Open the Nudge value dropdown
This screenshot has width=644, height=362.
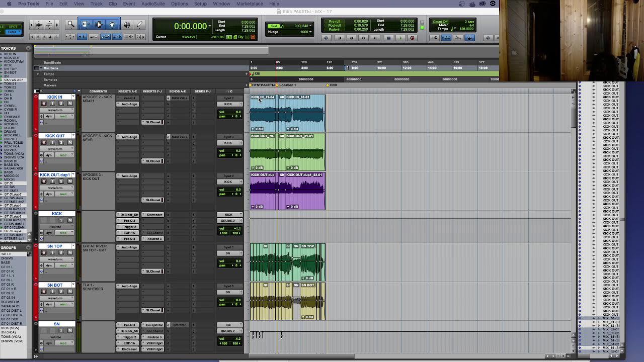(310, 32)
